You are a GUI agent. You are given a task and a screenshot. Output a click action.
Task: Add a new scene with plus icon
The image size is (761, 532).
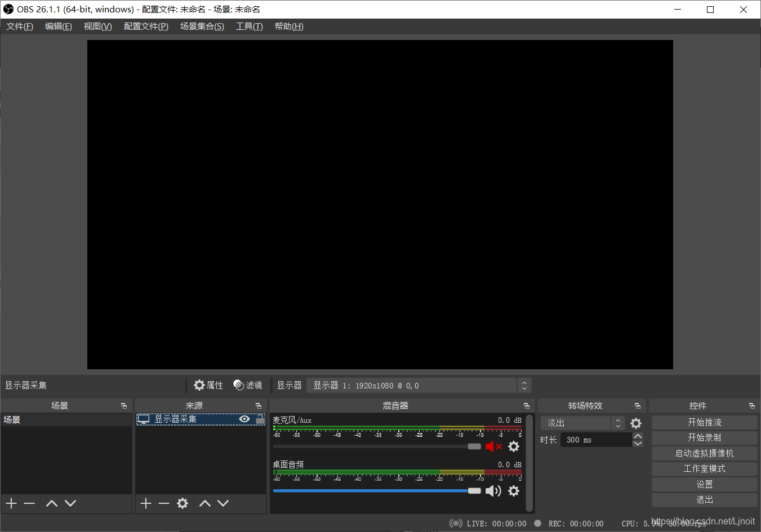pos(11,503)
